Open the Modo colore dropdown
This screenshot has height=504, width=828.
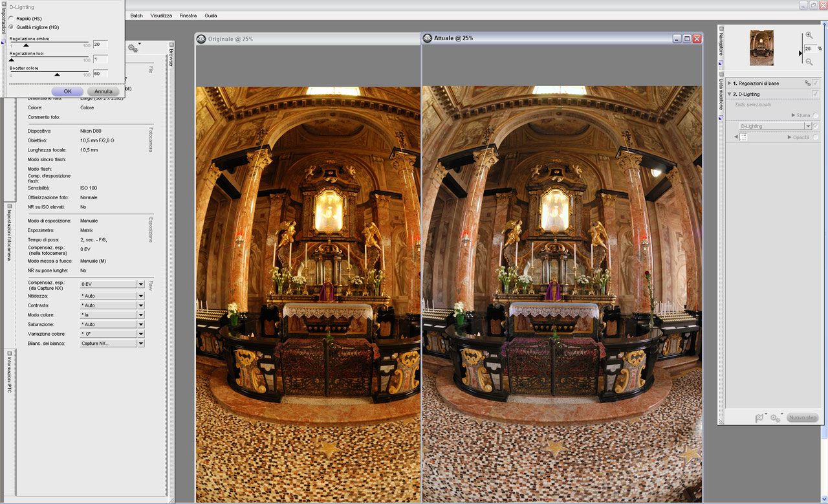tap(112, 314)
